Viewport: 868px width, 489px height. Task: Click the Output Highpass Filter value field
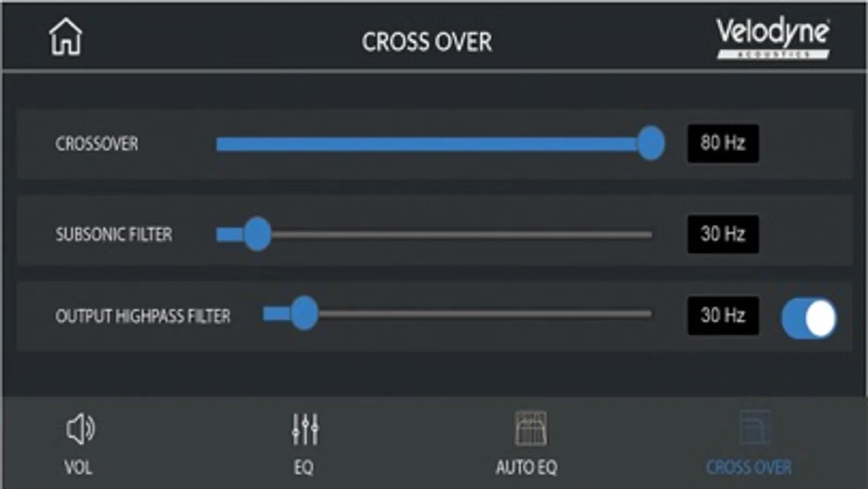723,314
